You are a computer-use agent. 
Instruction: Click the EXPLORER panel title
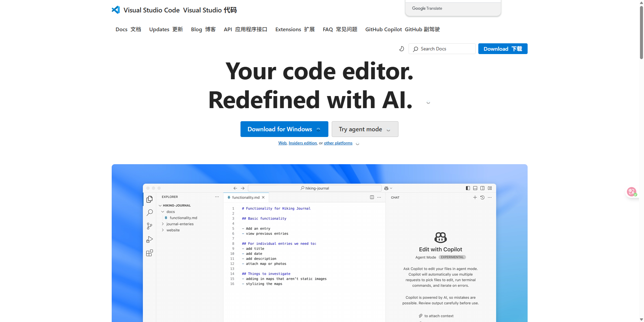pyautogui.click(x=170, y=197)
